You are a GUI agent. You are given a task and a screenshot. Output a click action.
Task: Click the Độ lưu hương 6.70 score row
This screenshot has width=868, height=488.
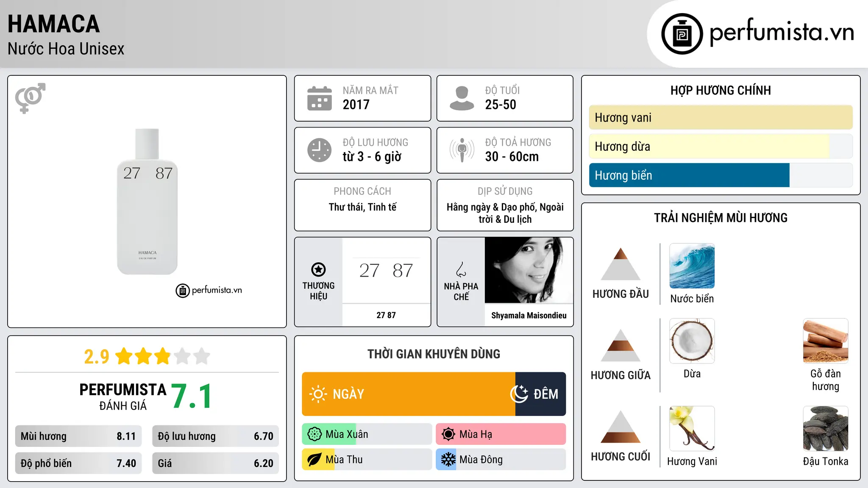216,436
